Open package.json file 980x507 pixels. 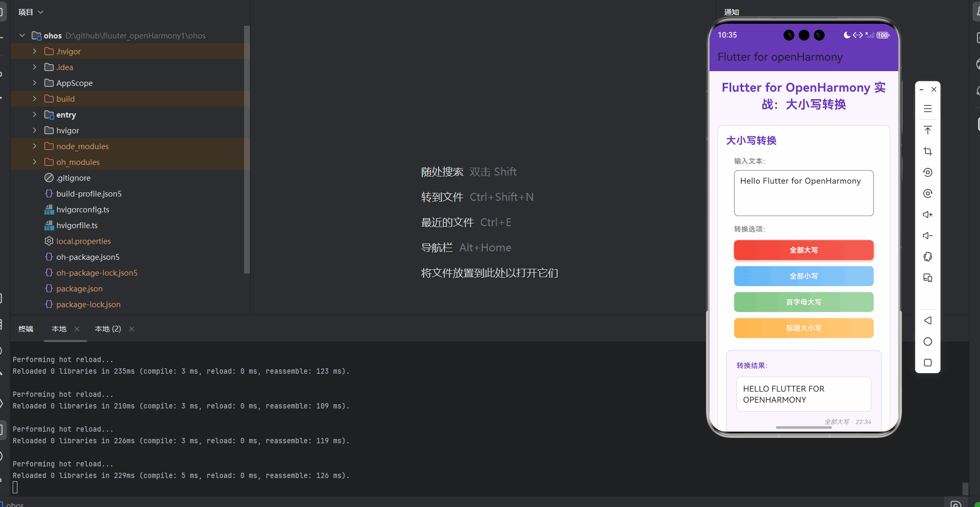(79, 289)
